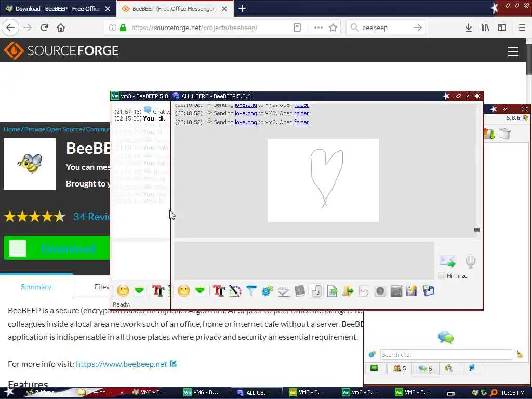Focus the ALL USERS message input area
The image size is (532, 399).
[304, 260]
